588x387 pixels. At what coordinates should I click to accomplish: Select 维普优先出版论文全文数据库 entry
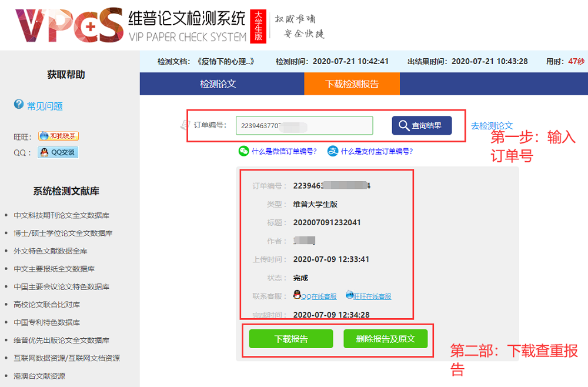pos(62,340)
